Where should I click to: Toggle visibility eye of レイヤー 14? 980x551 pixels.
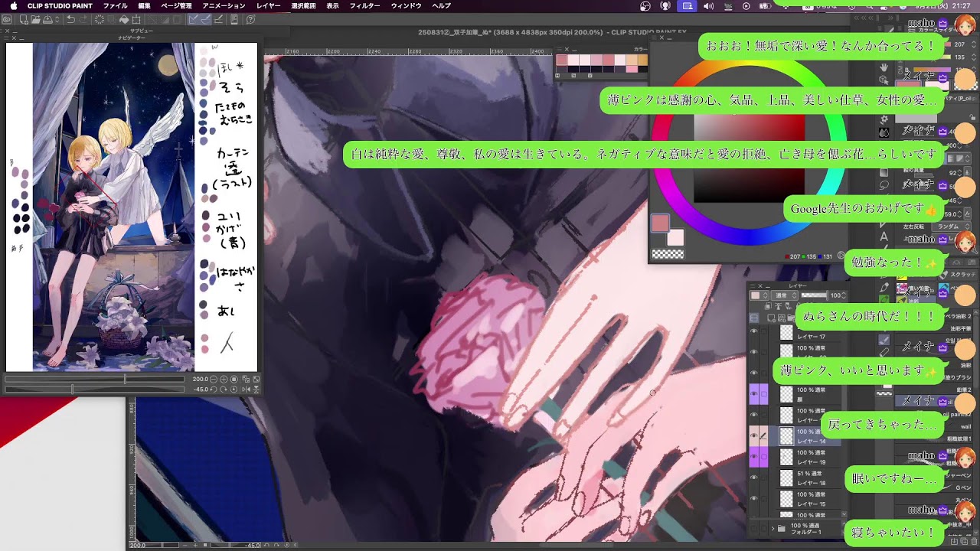click(753, 435)
